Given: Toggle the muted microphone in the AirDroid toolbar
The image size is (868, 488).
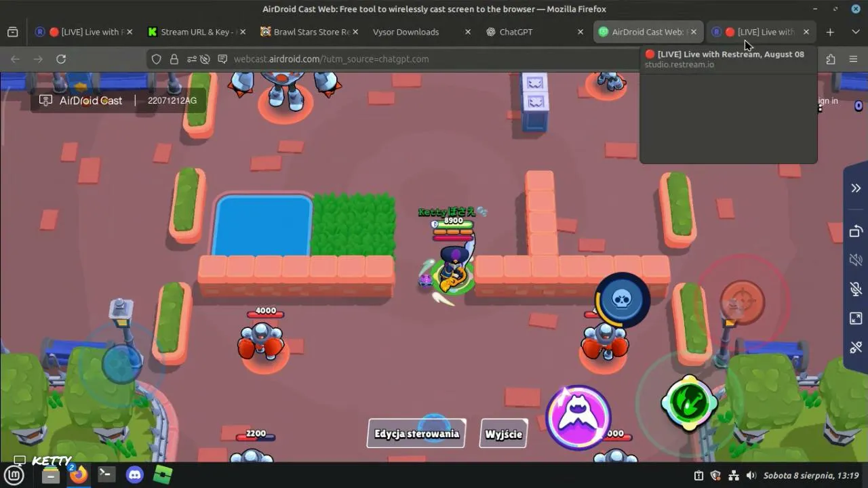Looking at the screenshot, I should (856, 289).
